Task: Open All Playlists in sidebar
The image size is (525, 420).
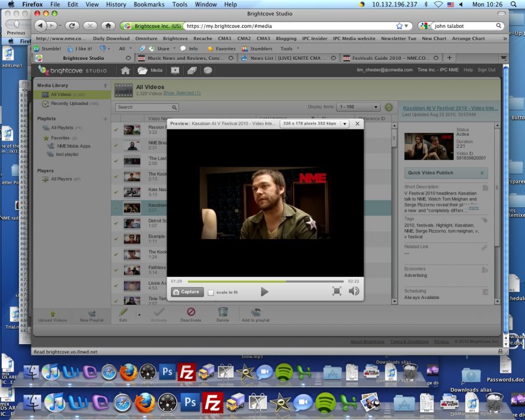Action: pos(62,128)
